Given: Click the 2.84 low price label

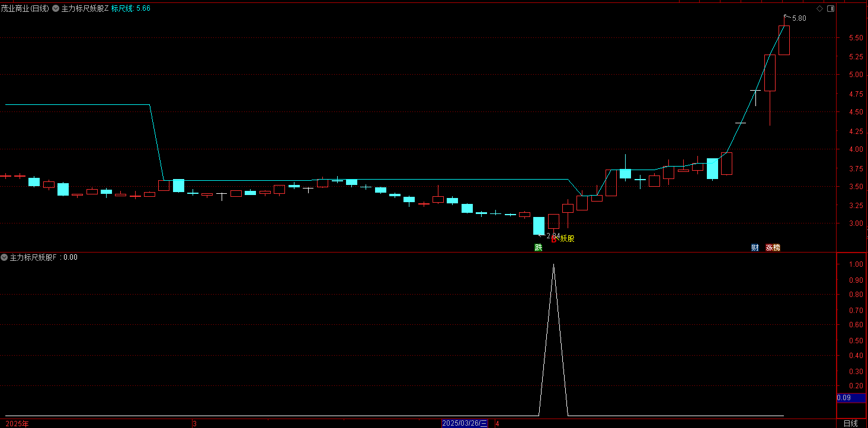Looking at the screenshot, I should [x=553, y=236].
